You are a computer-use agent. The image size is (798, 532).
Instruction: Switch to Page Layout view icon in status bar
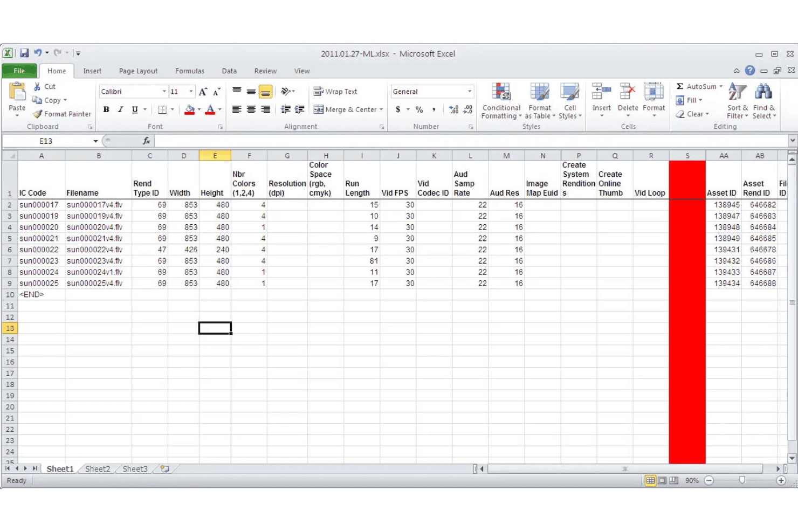662,480
